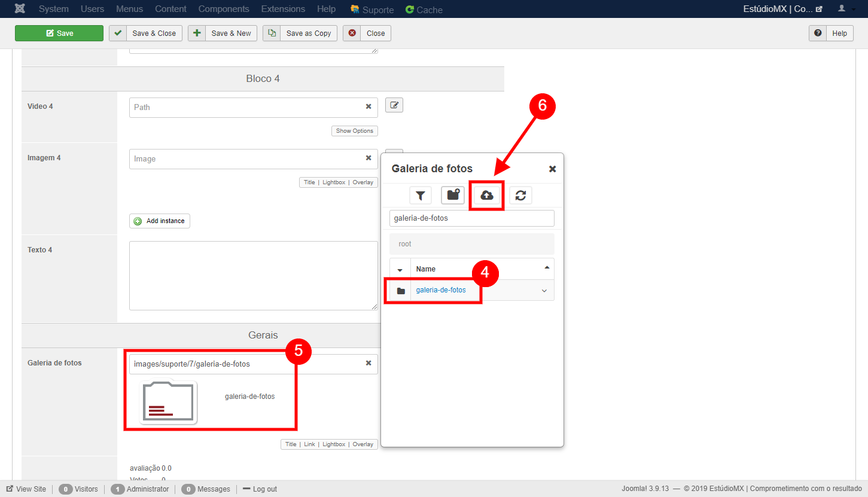Open the Extensions menu

pyautogui.click(x=283, y=9)
